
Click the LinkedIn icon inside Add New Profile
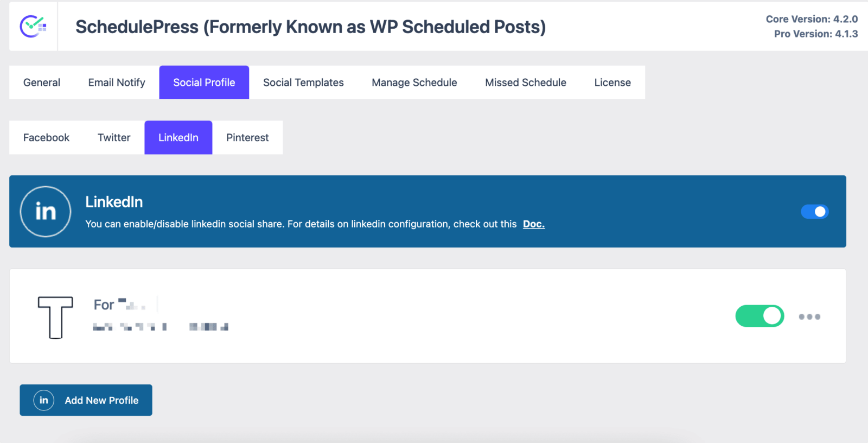pyautogui.click(x=43, y=400)
